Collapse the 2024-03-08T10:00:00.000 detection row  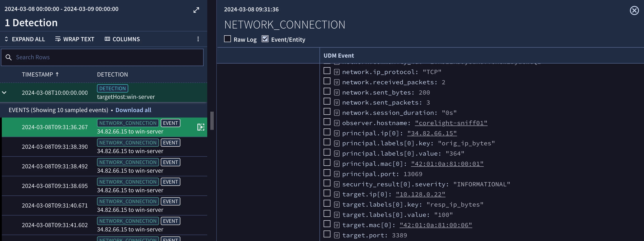(4, 92)
